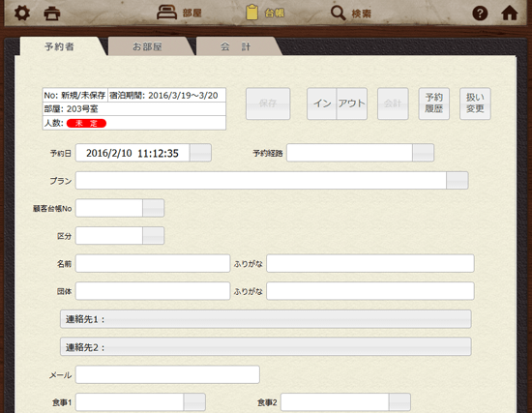Click the イン check-in button
This screenshot has width=532, height=413.
pos(322,103)
